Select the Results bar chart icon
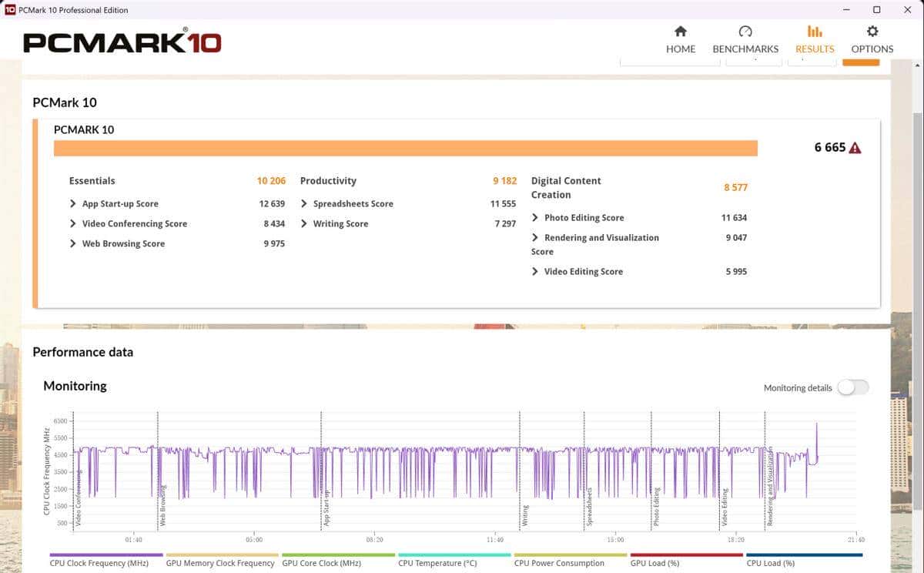Screen dimensions: 924x573 (814, 32)
